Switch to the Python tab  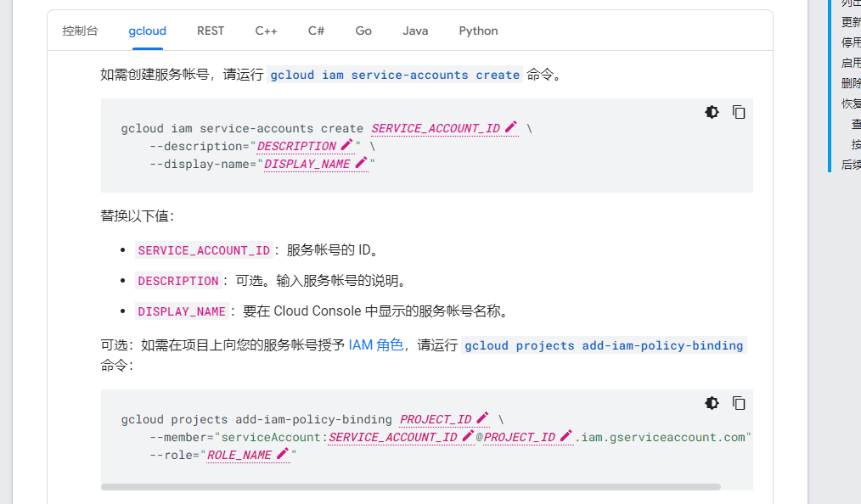[x=478, y=31]
